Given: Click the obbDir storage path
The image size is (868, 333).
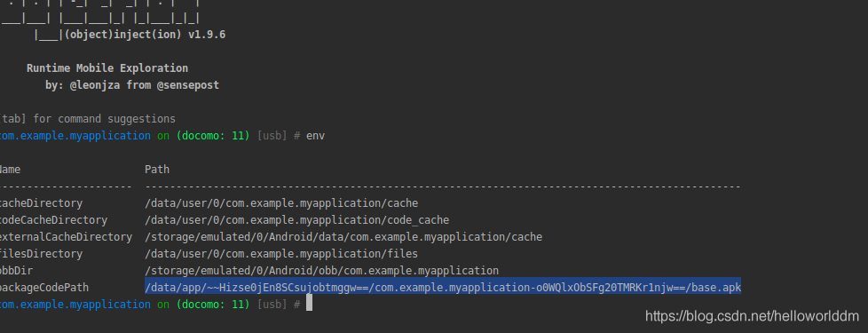Looking at the screenshot, I should 321,270.
